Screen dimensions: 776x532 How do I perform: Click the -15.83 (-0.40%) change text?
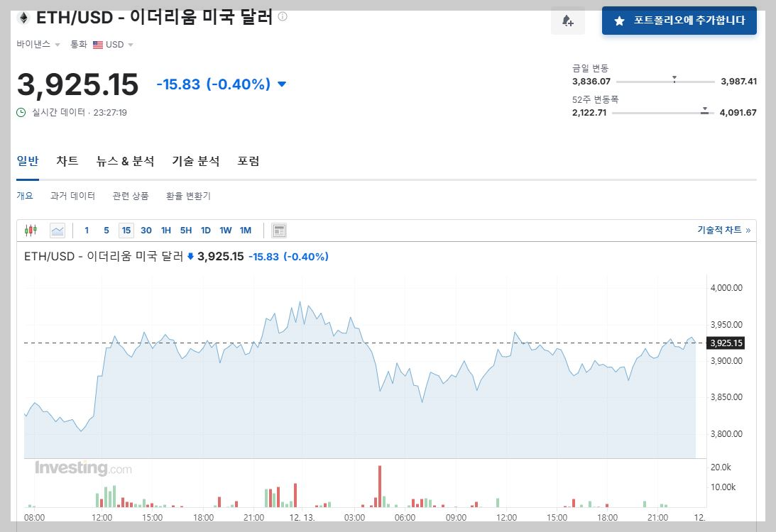coord(213,84)
